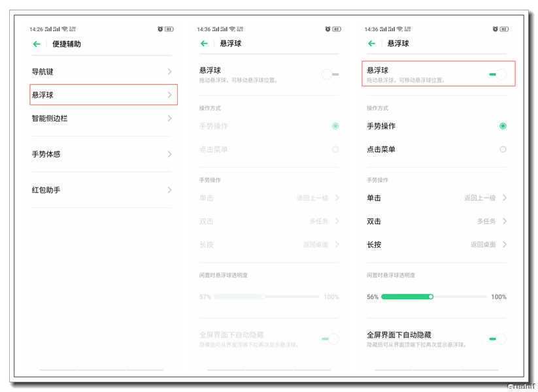Image resolution: width=538 pixels, height=392 pixels.
Task: Tap the back arrow on middle 悬浮球 screen
Action: click(x=205, y=44)
